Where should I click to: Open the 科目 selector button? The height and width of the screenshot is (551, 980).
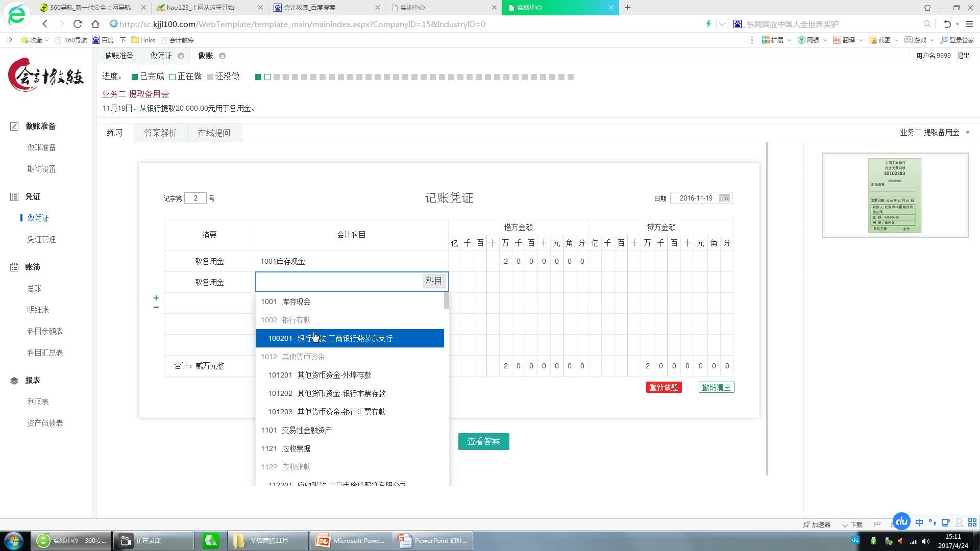pyautogui.click(x=433, y=281)
